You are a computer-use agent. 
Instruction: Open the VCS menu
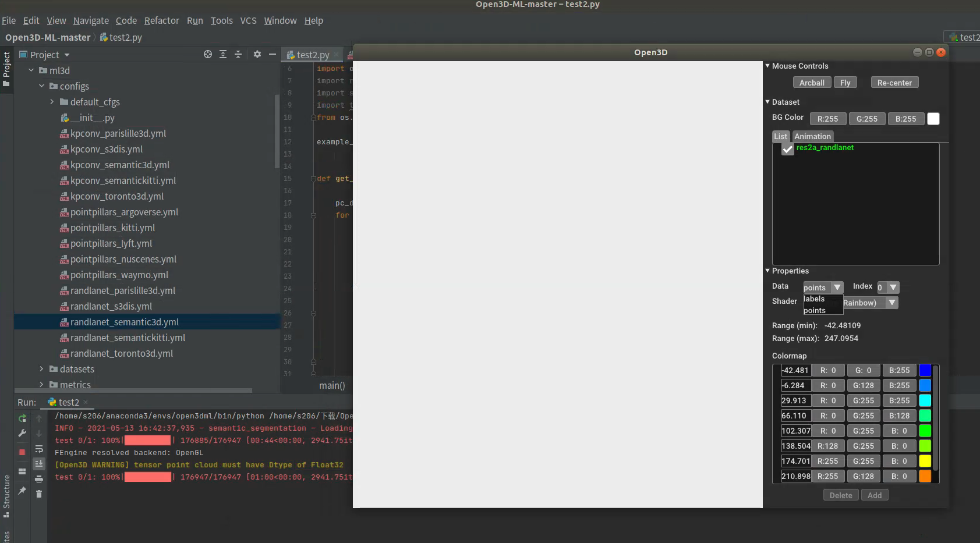pyautogui.click(x=248, y=20)
